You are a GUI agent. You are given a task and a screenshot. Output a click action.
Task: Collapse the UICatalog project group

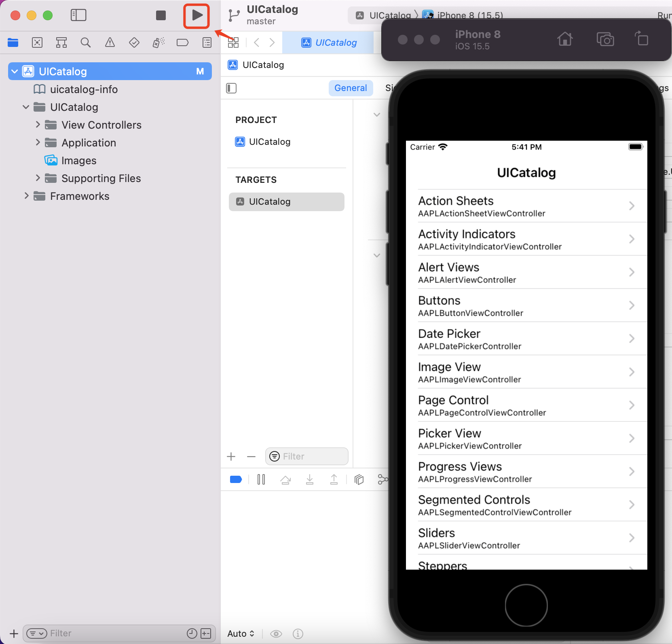coord(14,71)
